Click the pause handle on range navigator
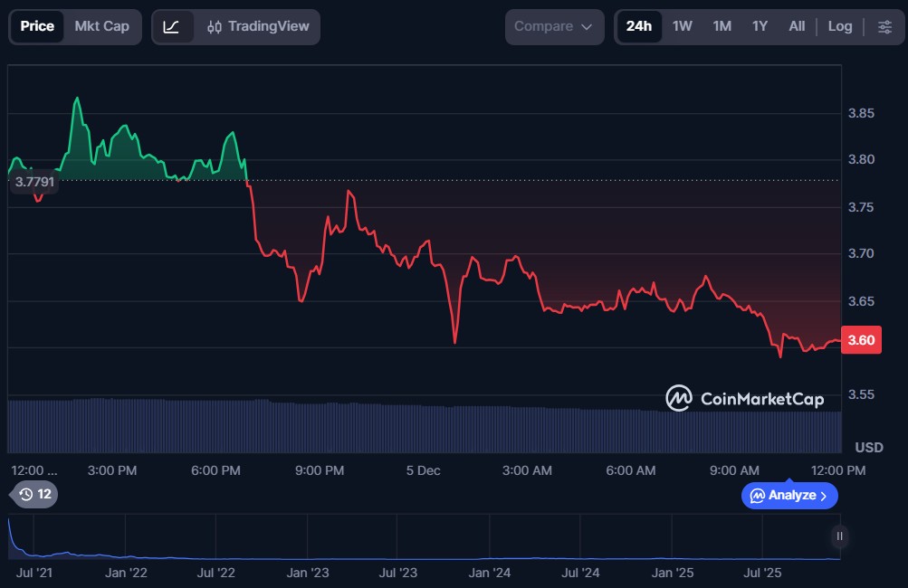 (x=839, y=536)
